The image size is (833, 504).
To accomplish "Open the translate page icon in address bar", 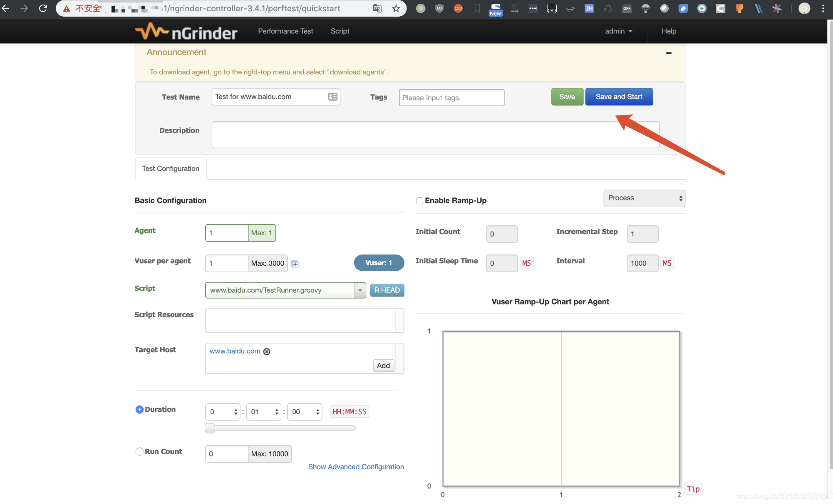I will 377,8.
